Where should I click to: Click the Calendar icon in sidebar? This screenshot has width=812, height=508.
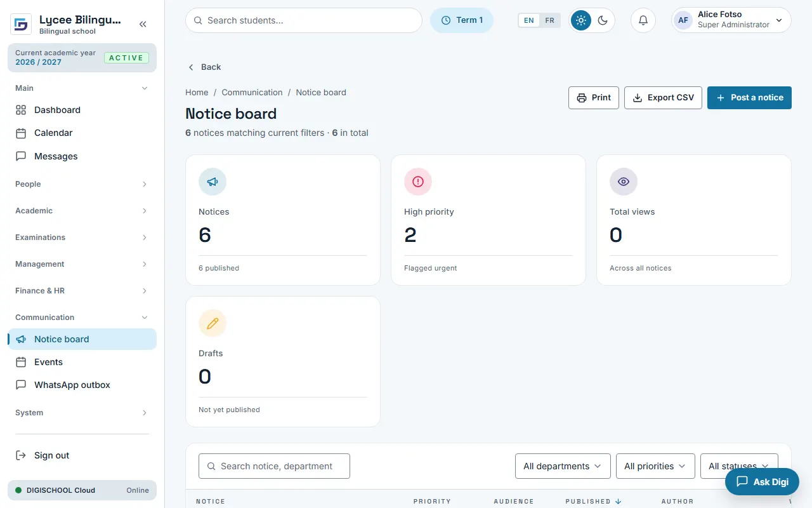(21, 133)
